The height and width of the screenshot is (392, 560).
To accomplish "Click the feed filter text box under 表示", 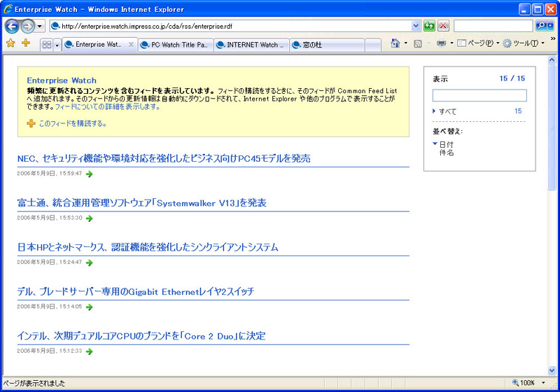I will (479, 95).
